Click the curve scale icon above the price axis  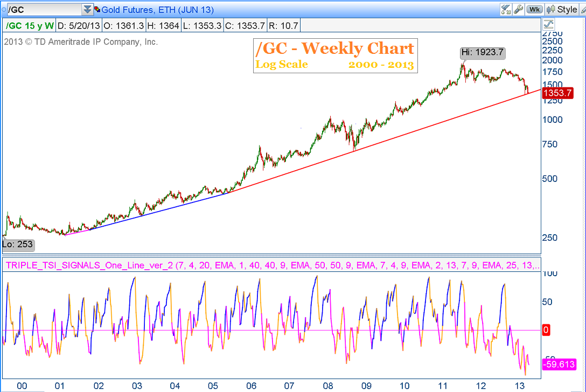pos(548,24)
